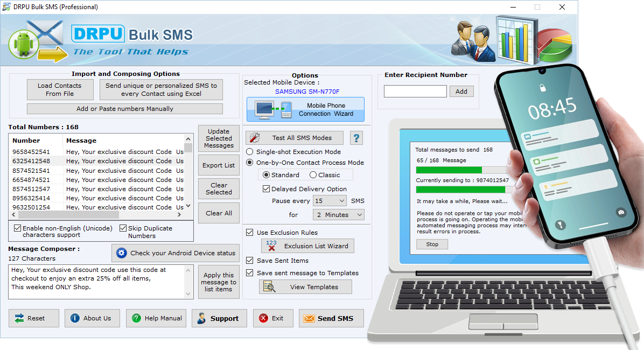
Task: Click the wrench icon on Test All SMS Modes
Action: [255, 138]
